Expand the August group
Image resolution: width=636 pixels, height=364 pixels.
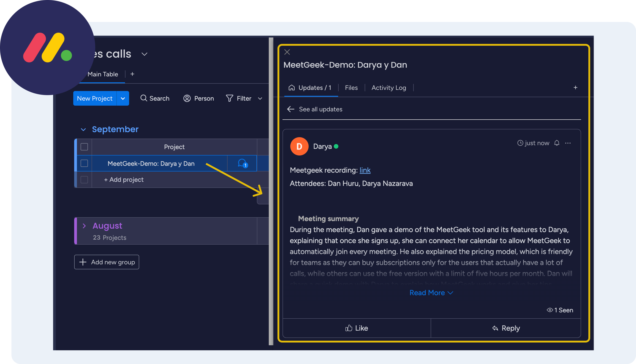pyautogui.click(x=84, y=226)
